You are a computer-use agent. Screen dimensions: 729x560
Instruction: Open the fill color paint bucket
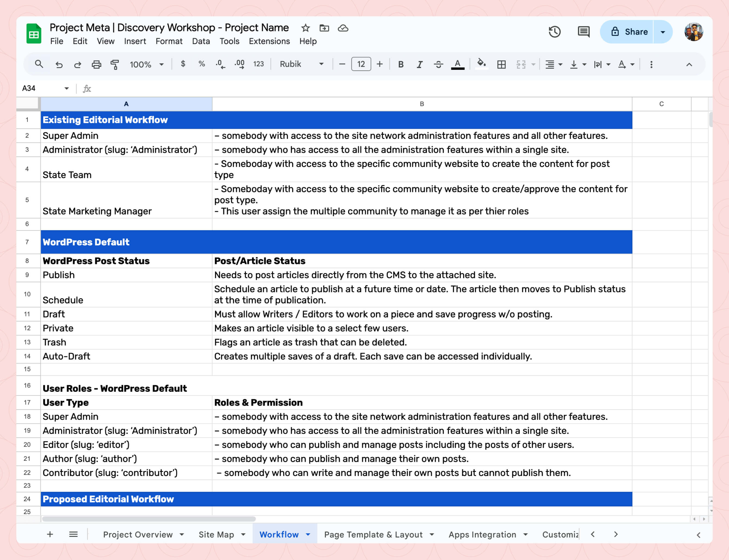click(481, 63)
